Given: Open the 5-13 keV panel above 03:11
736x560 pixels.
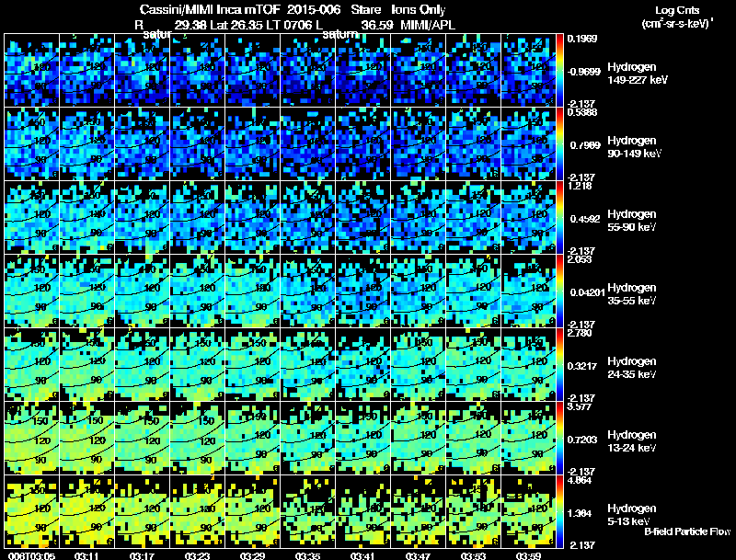Looking at the screenshot, I should 86,512.
